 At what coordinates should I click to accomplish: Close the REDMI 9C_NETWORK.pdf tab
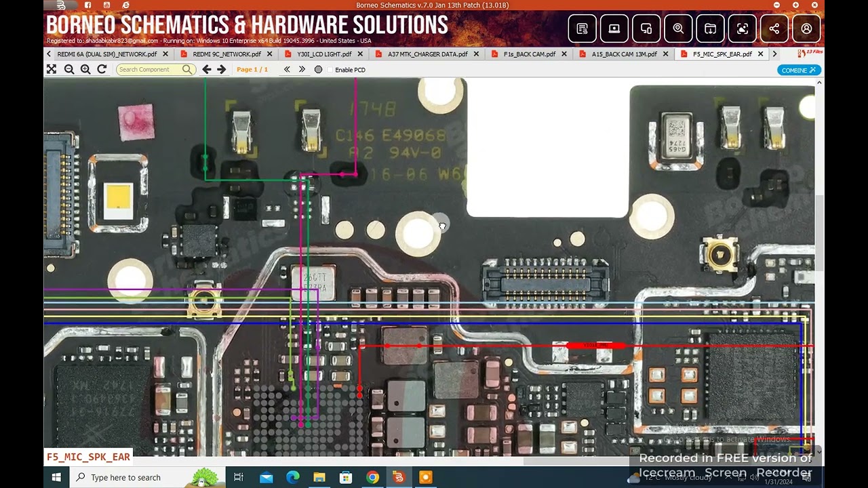[269, 54]
